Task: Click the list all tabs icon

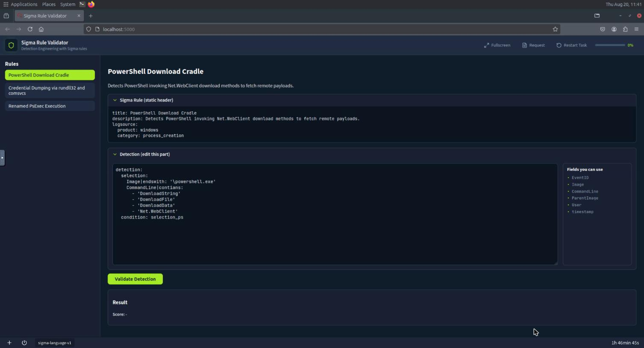Action: point(597,16)
